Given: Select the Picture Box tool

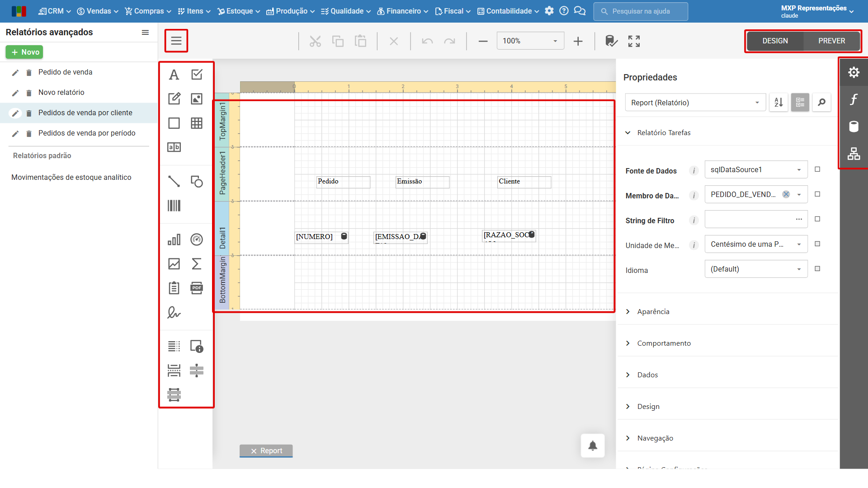Looking at the screenshot, I should pos(197,99).
